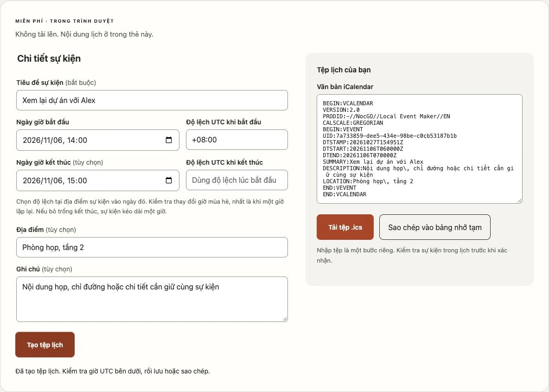Click the "Văn bản iCalendar" label
The height and width of the screenshot is (392, 549).
(345, 87)
